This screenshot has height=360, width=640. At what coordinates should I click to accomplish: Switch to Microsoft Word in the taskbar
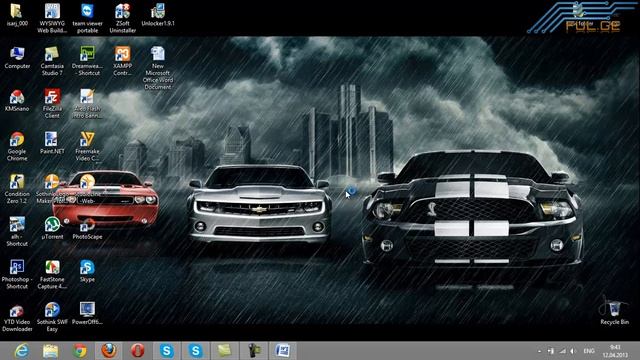tap(282, 351)
